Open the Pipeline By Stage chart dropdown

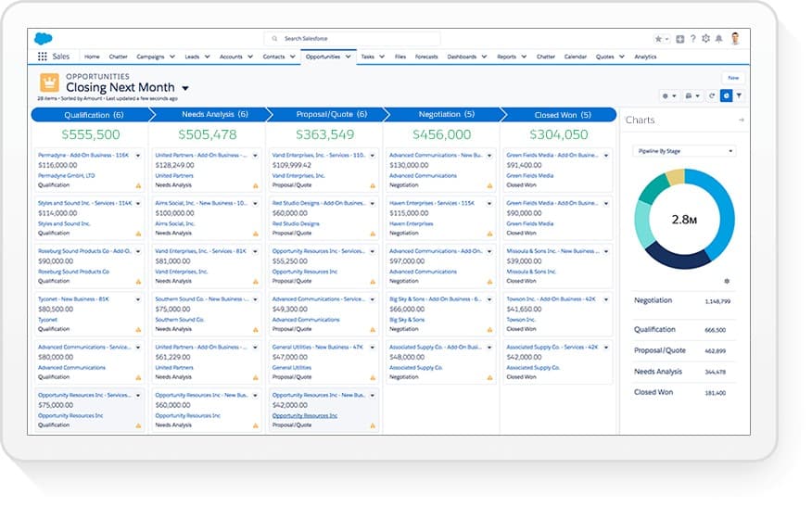point(685,151)
